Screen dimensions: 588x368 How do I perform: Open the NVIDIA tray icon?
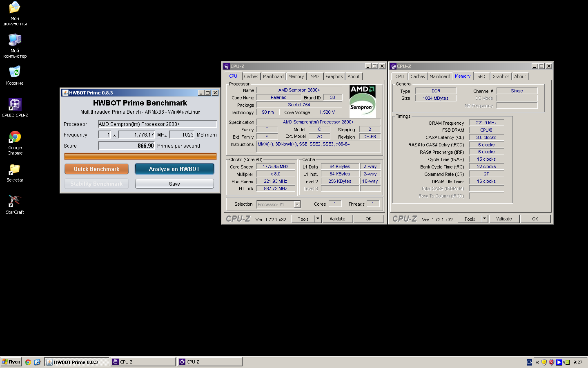[x=566, y=362]
